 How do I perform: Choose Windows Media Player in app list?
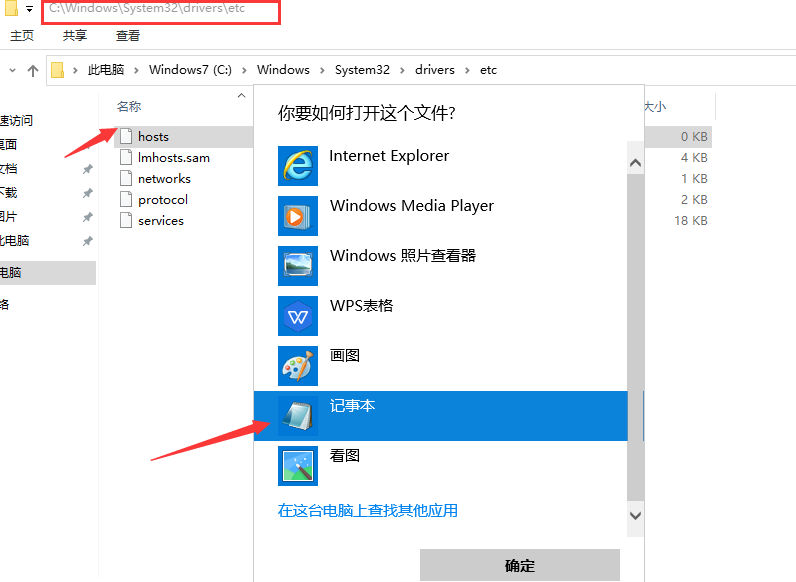[x=441, y=216]
